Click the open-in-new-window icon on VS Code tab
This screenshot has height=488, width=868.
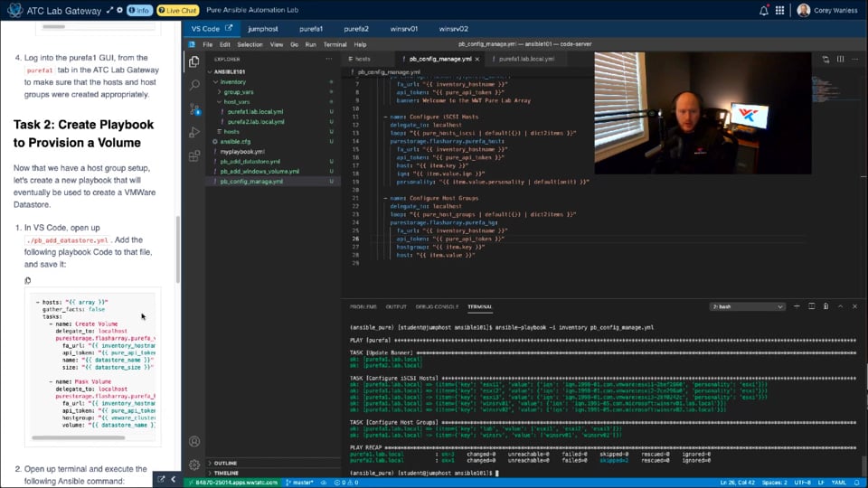coord(229,28)
